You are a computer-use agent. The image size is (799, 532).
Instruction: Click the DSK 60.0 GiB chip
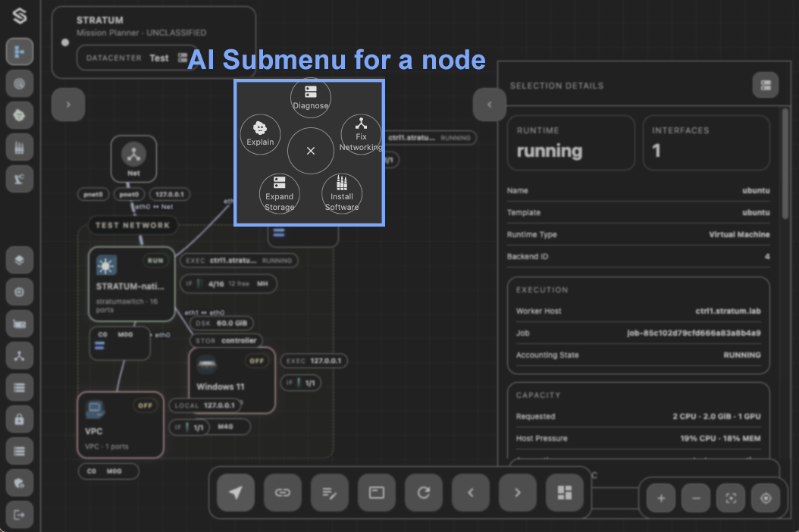pyautogui.click(x=221, y=323)
